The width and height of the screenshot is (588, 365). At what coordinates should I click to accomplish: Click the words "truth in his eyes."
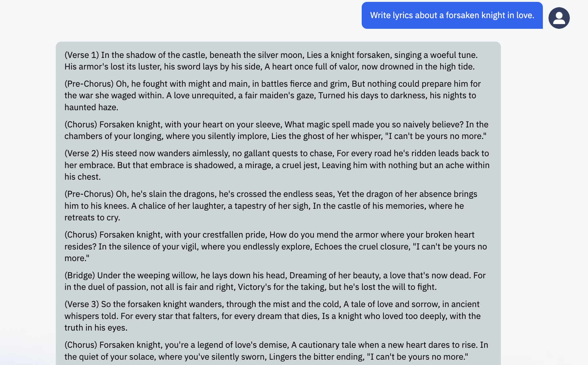point(96,328)
